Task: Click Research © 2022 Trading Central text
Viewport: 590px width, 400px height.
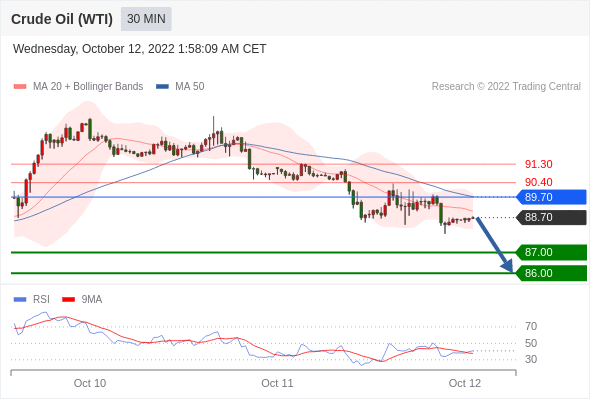Action: 506,87
